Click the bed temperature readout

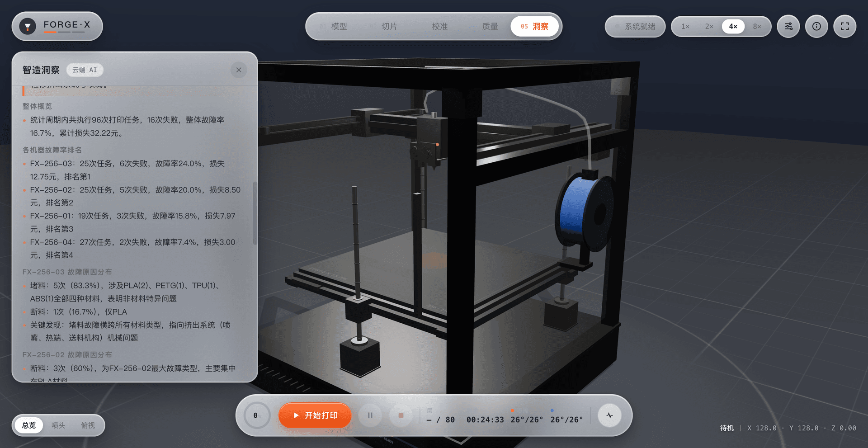coord(566,420)
